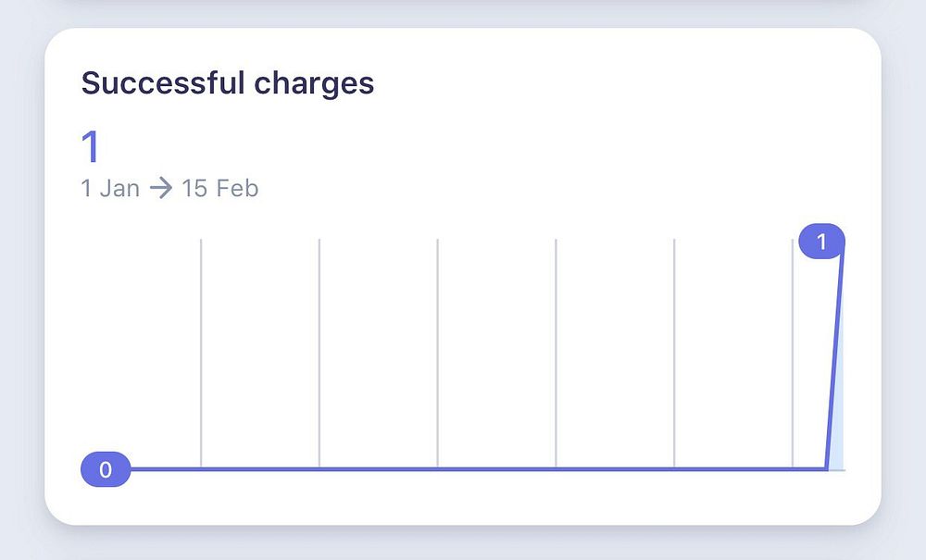The height and width of the screenshot is (560, 926).
Task: Click the gray baseline end past the spike
Action: tap(837, 470)
